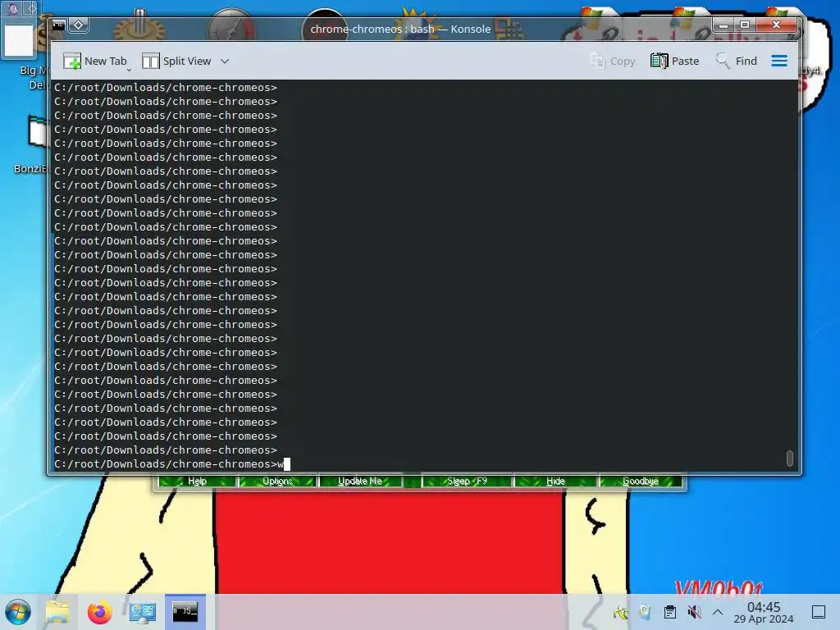This screenshot has width=840, height=630.
Task: Expand the hidden system tray icons arrow
Action: [x=718, y=612]
